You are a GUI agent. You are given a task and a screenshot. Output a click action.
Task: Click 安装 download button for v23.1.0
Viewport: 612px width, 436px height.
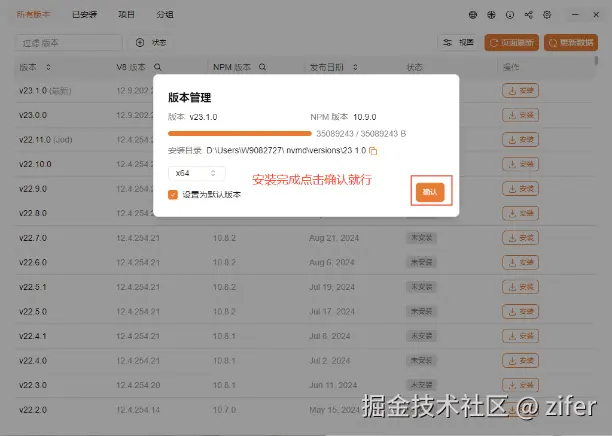click(520, 91)
